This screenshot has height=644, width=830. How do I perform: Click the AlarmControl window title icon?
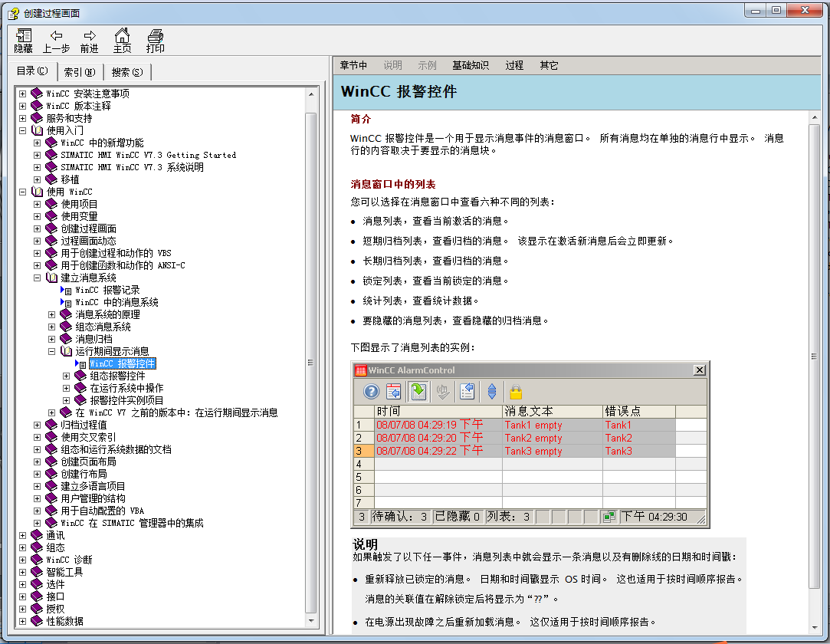[360, 370]
